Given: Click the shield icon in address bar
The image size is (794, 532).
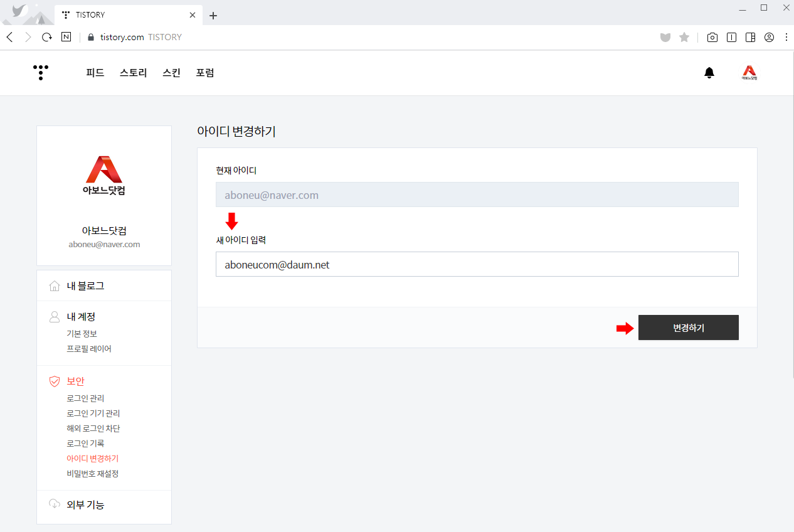Looking at the screenshot, I should (665, 38).
